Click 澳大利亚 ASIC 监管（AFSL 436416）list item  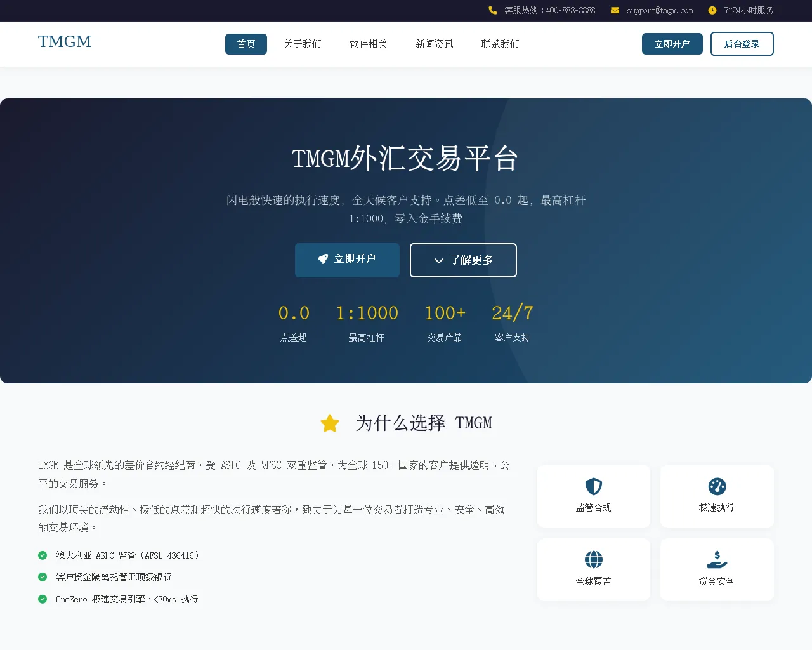128,555
